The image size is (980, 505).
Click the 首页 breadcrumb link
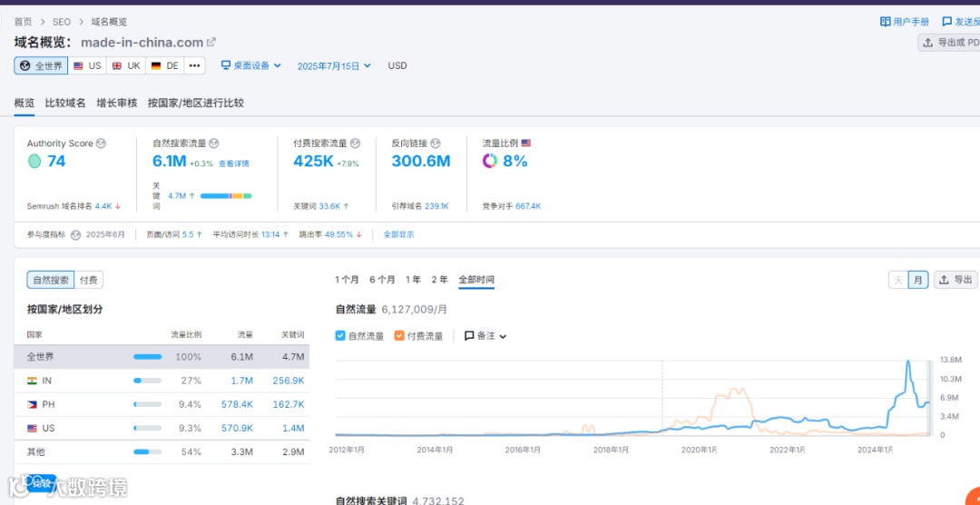point(23,22)
